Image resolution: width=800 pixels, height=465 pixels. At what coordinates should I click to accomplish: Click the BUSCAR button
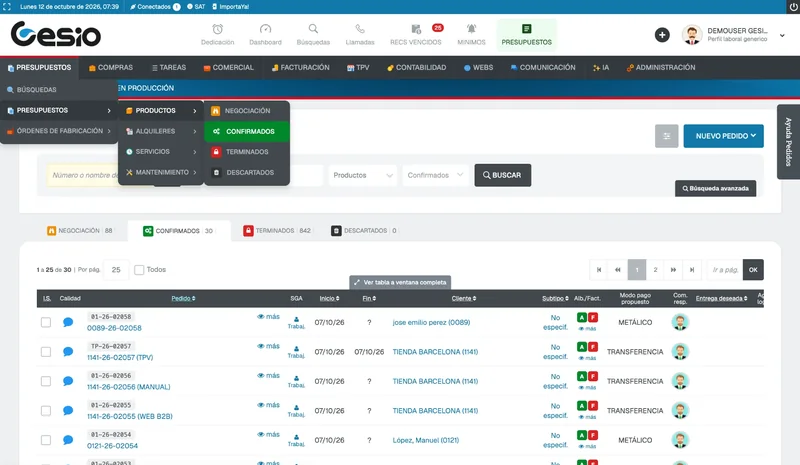503,175
